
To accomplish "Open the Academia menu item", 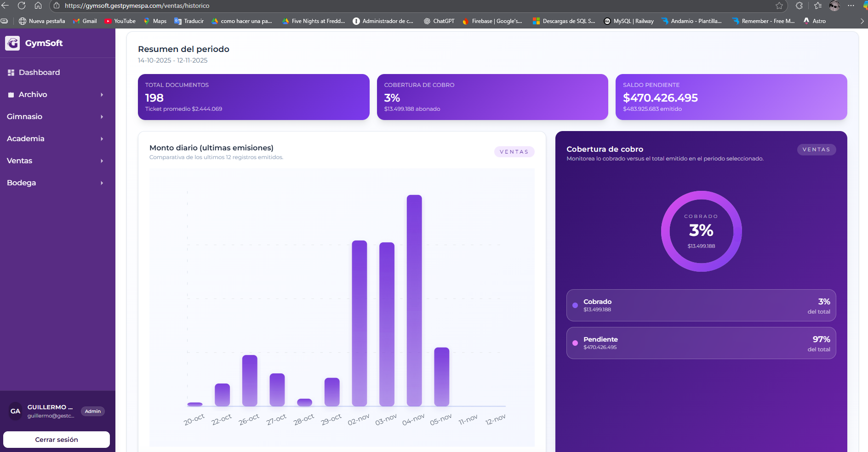I will point(26,139).
